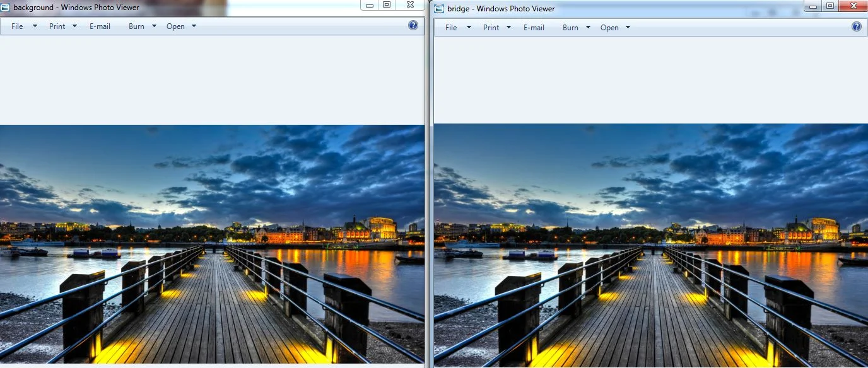Image resolution: width=868 pixels, height=368 pixels.
Task: Open Print menu in background window
Action: [57, 26]
